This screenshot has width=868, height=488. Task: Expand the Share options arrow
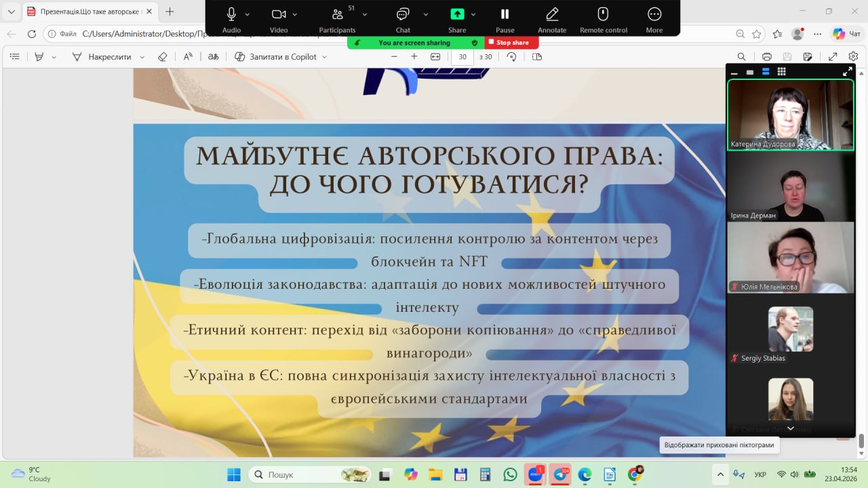[x=473, y=14]
